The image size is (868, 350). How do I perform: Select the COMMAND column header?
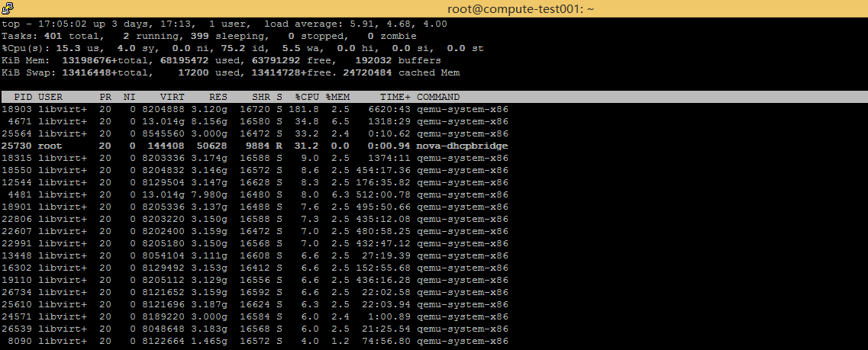[438, 98]
